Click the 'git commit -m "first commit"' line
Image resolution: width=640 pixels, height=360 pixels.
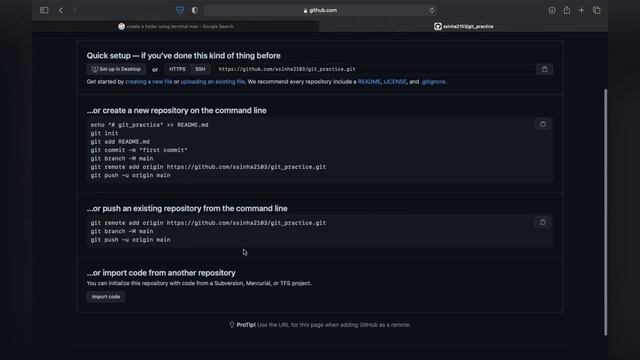pos(139,150)
